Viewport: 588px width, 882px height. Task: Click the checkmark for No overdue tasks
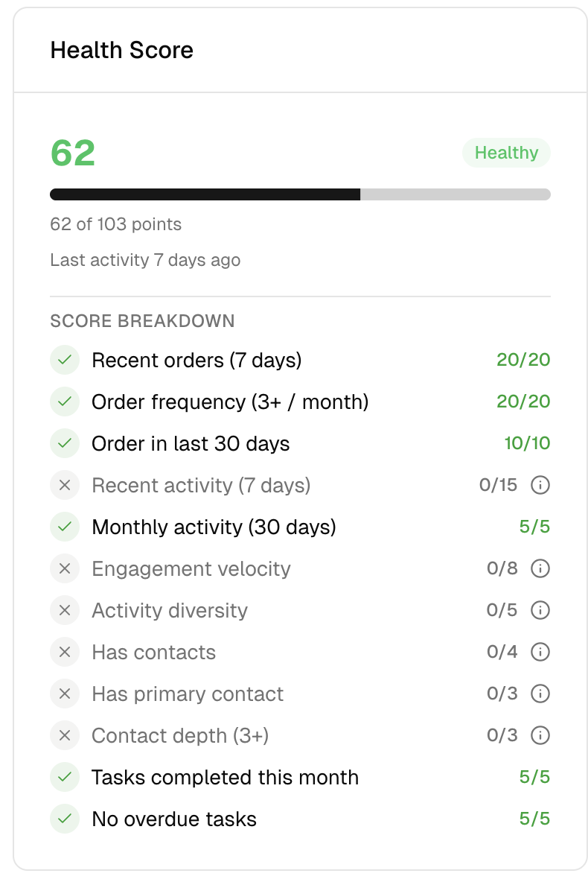coord(65,819)
